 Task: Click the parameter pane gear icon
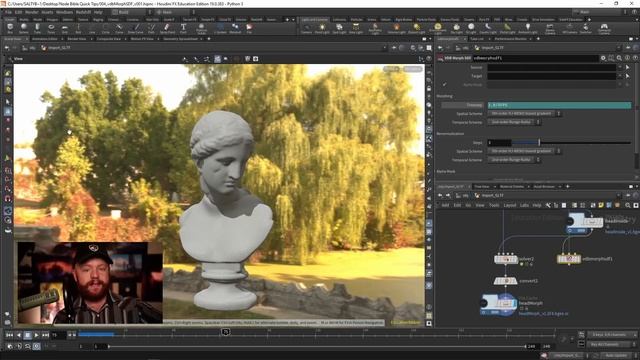(603, 58)
